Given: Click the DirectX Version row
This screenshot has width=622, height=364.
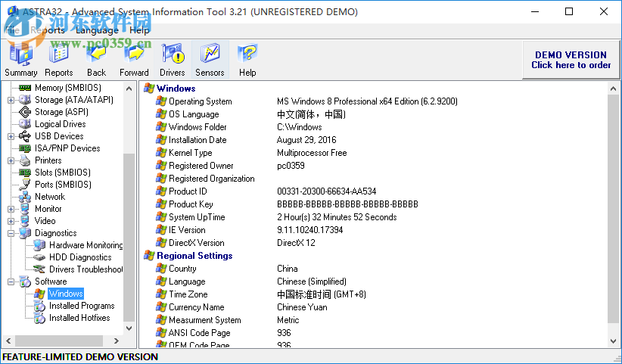Looking at the screenshot, I should [235, 243].
